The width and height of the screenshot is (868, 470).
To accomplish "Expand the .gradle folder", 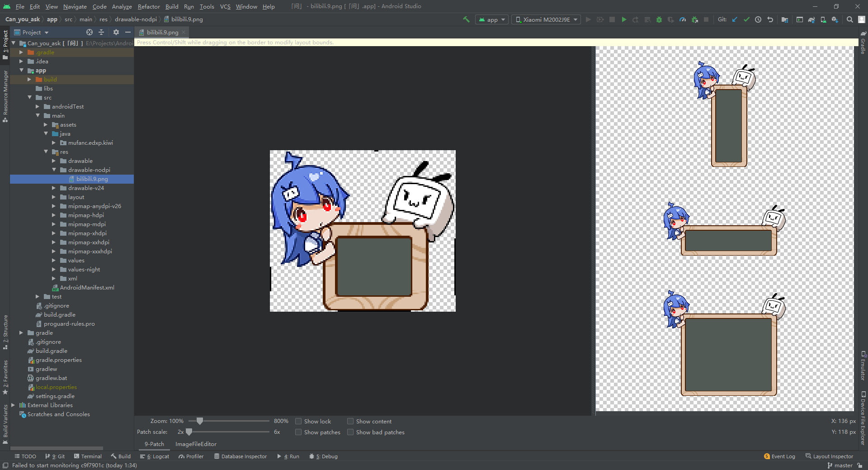I will pos(21,52).
